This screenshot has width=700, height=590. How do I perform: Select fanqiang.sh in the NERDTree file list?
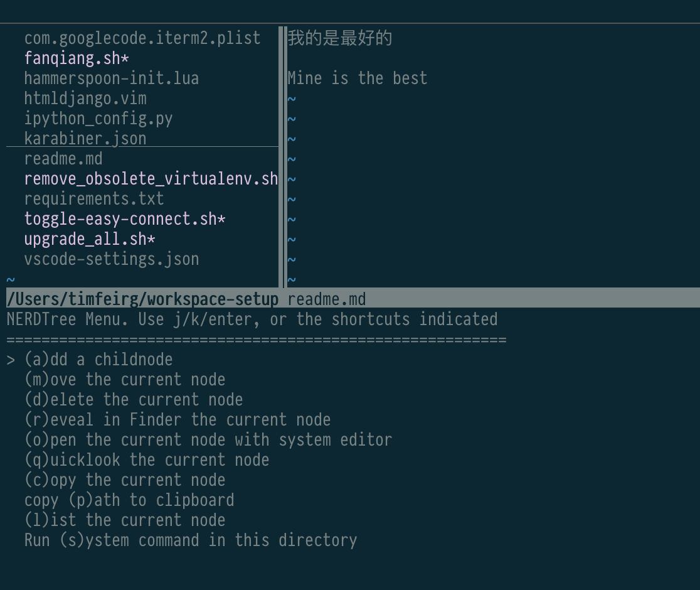click(75, 58)
